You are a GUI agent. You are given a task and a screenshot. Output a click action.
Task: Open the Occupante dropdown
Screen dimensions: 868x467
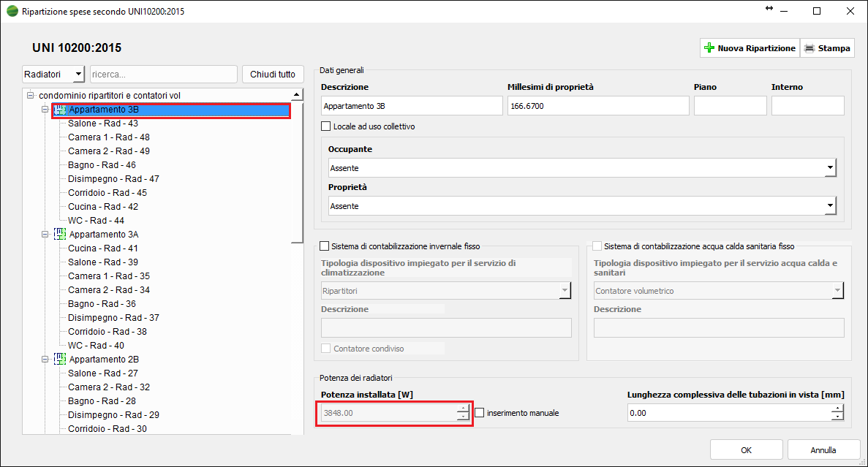tap(830, 168)
